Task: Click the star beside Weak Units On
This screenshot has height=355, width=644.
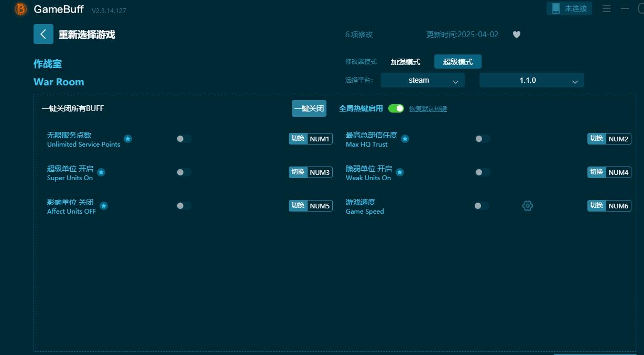Action: (x=399, y=172)
